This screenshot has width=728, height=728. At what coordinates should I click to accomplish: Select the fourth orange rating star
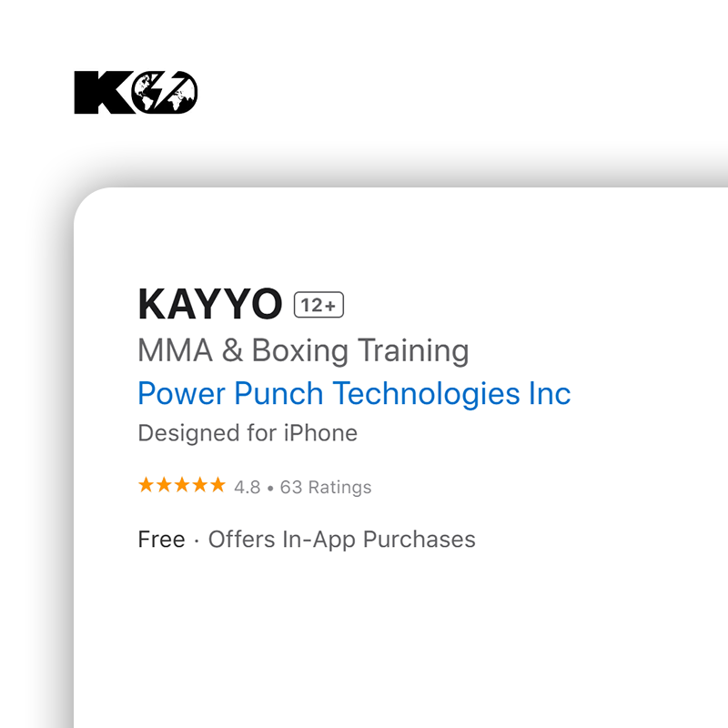[x=200, y=485]
